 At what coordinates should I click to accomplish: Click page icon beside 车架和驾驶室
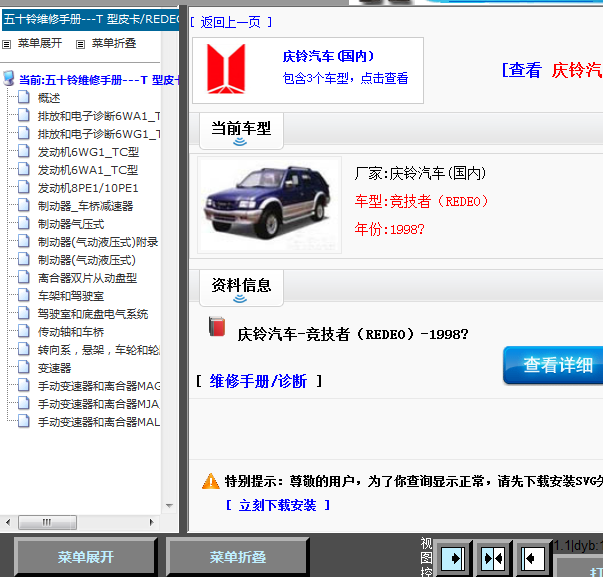point(24,295)
